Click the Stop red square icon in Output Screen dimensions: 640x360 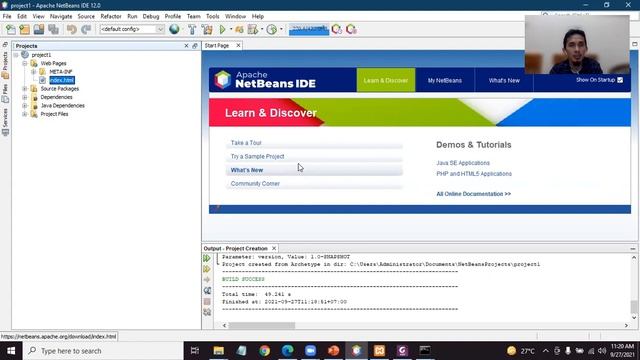pos(207,302)
